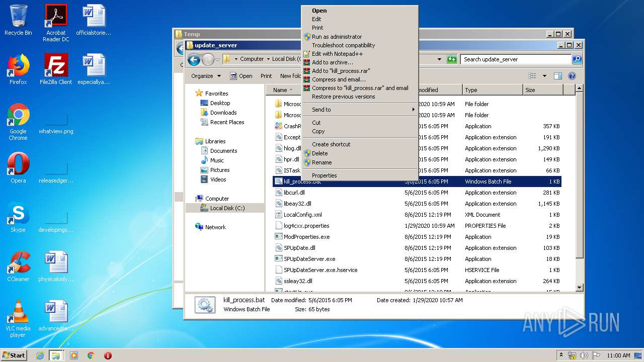The image size is (644, 362).
Task: Click Internet Explorer taskbar icon
Action: (x=40, y=355)
